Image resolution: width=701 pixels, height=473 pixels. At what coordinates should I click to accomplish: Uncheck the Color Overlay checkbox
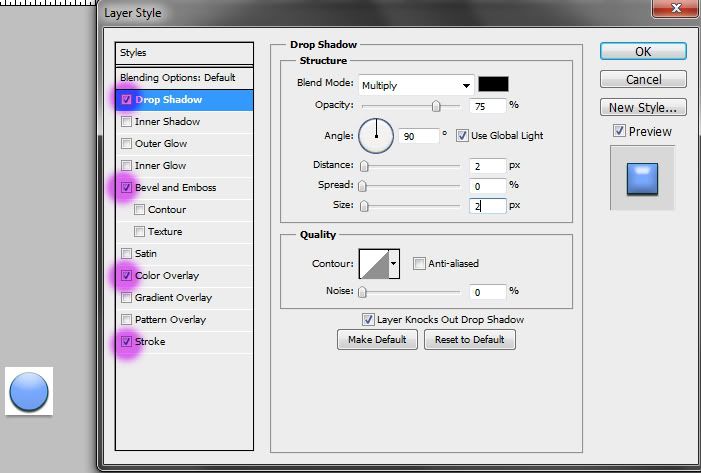pyautogui.click(x=127, y=275)
